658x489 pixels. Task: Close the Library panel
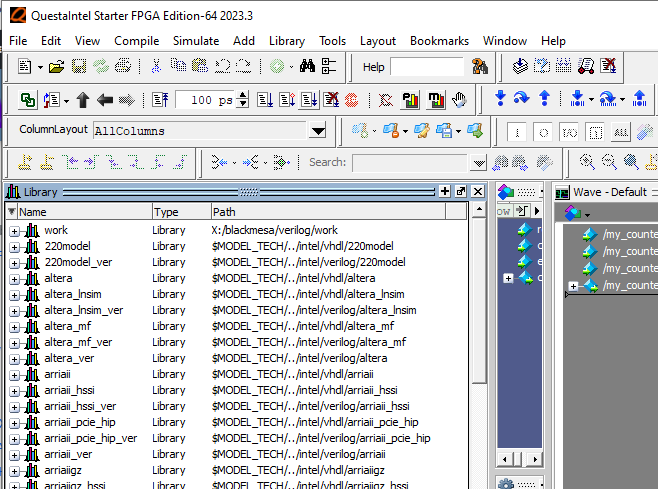(478, 191)
